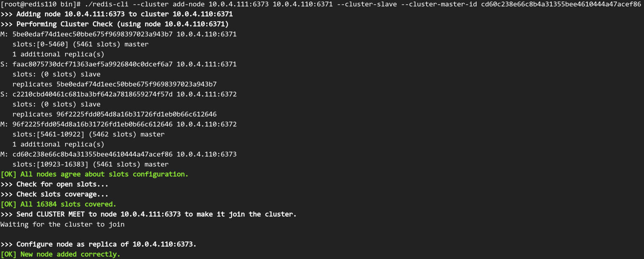Click the "Check slots coverage..." line
The height and width of the screenshot is (259, 644).
click(x=62, y=194)
